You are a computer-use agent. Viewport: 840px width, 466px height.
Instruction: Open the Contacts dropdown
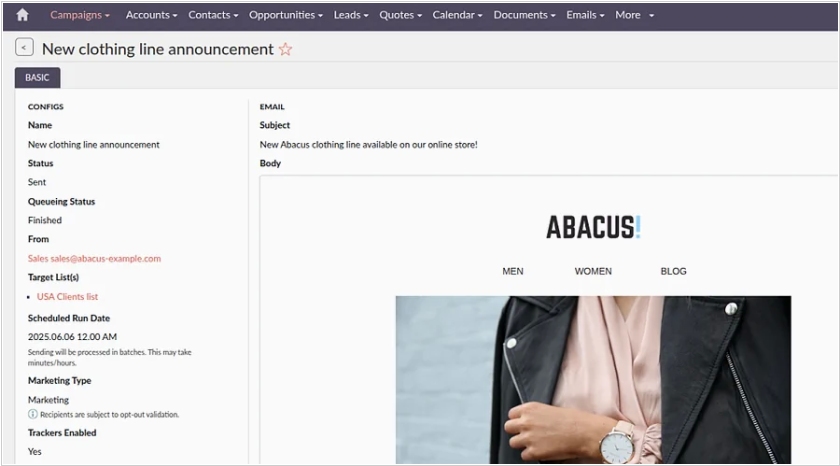click(x=213, y=15)
